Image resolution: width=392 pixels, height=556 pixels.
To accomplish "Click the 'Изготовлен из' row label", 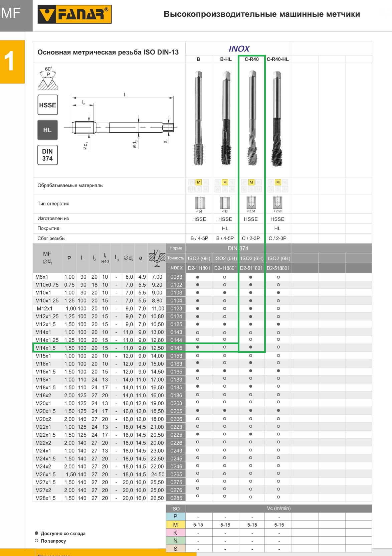I will (x=53, y=218).
